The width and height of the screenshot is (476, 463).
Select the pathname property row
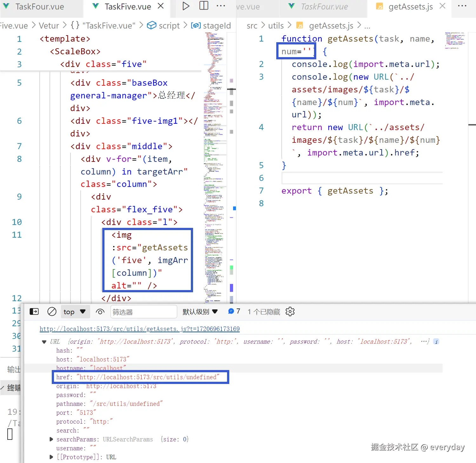(110, 404)
